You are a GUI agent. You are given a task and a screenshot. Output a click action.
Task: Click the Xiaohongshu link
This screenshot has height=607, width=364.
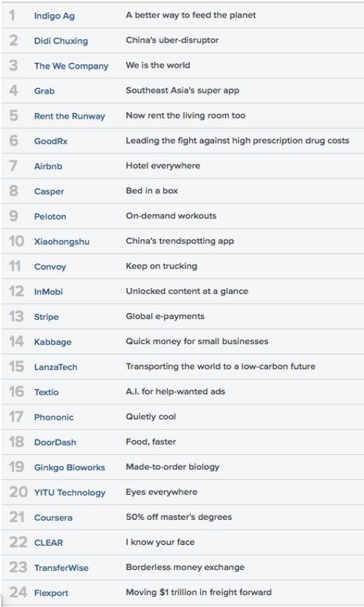point(61,241)
